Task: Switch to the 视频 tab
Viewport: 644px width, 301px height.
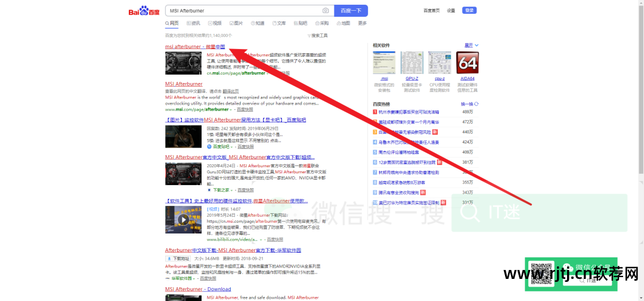Action: (x=215, y=23)
